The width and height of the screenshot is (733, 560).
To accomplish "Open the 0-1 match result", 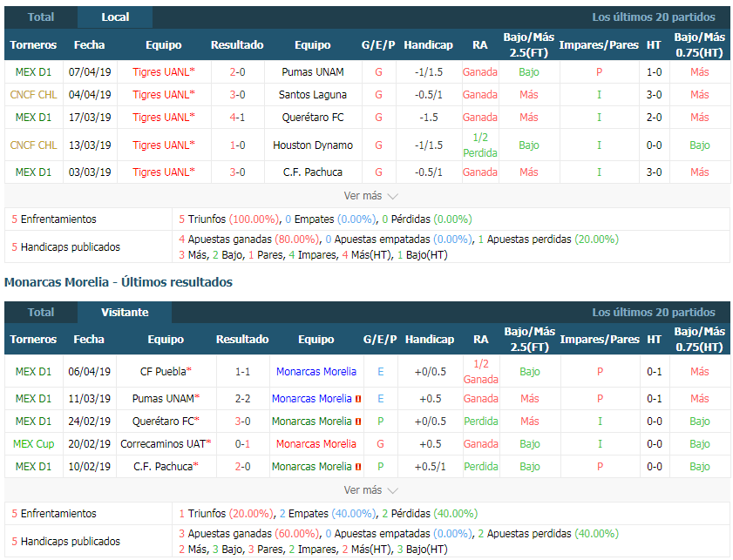I will 242,443.
